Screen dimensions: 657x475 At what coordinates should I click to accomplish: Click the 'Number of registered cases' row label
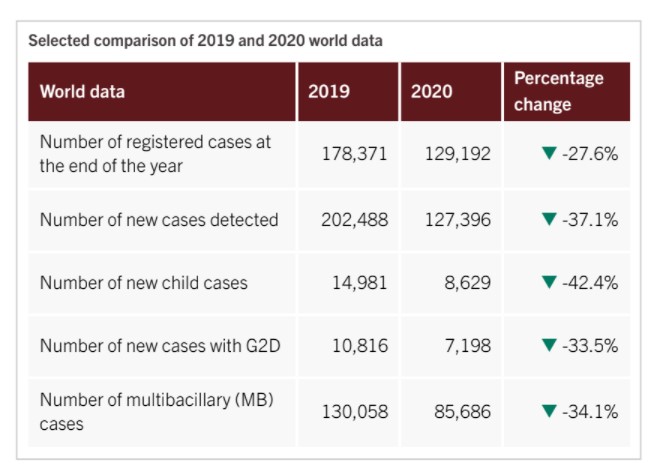click(155, 154)
